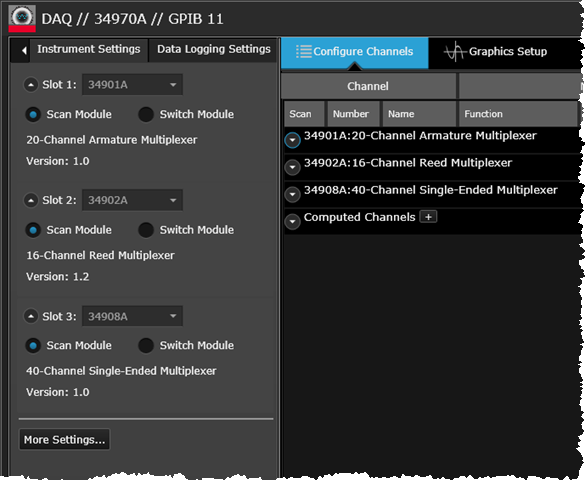Collapse the left panel with the arrow icon
Viewport: 585px width, 480px height.
click(24, 50)
